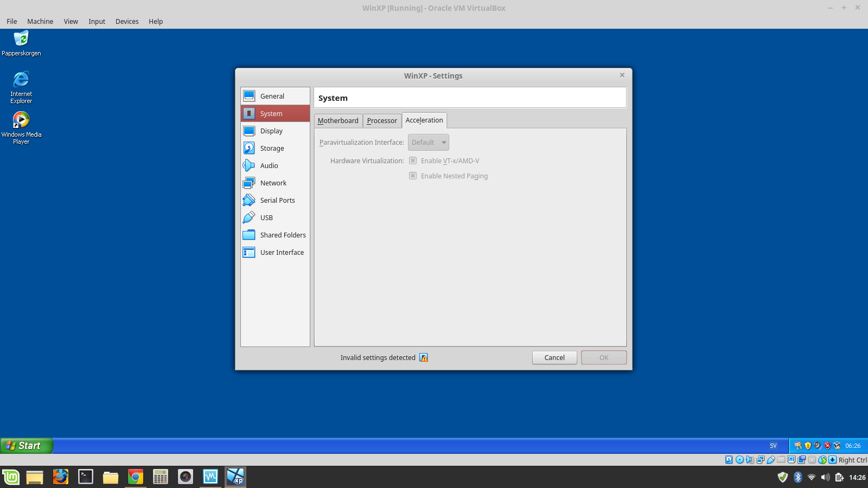The width and height of the screenshot is (868, 488).
Task: Click the XP tray clock showing 06:26
Action: pos(853,446)
